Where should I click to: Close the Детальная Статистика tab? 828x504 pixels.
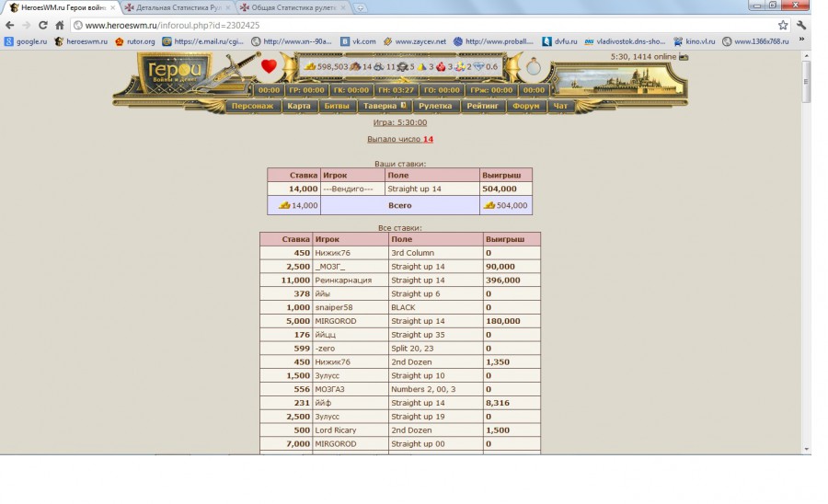coord(228,8)
